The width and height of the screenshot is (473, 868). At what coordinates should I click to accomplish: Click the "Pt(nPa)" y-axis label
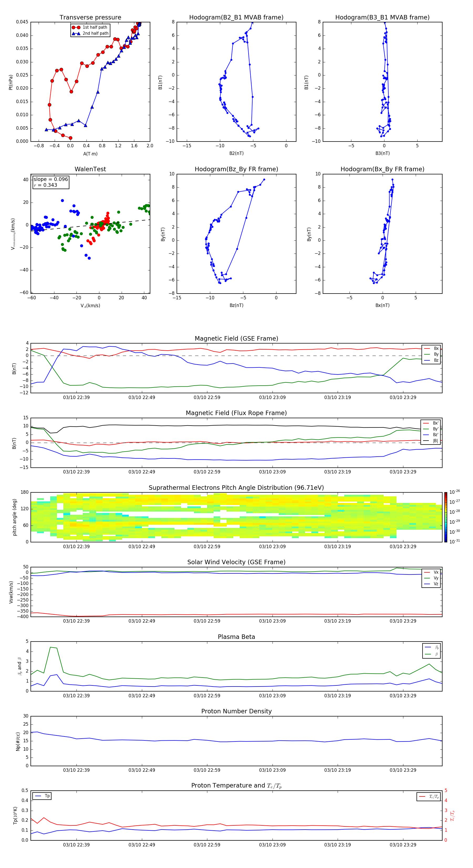pyautogui.click(x=11, y=82)
